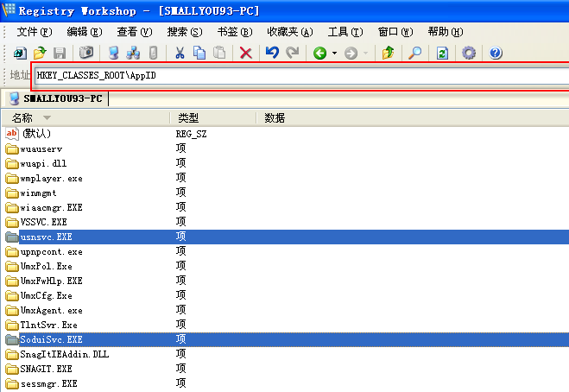This screenshot has width=569, height=392.
Task: Select the wuauserv key
Action: coord(41,149)
